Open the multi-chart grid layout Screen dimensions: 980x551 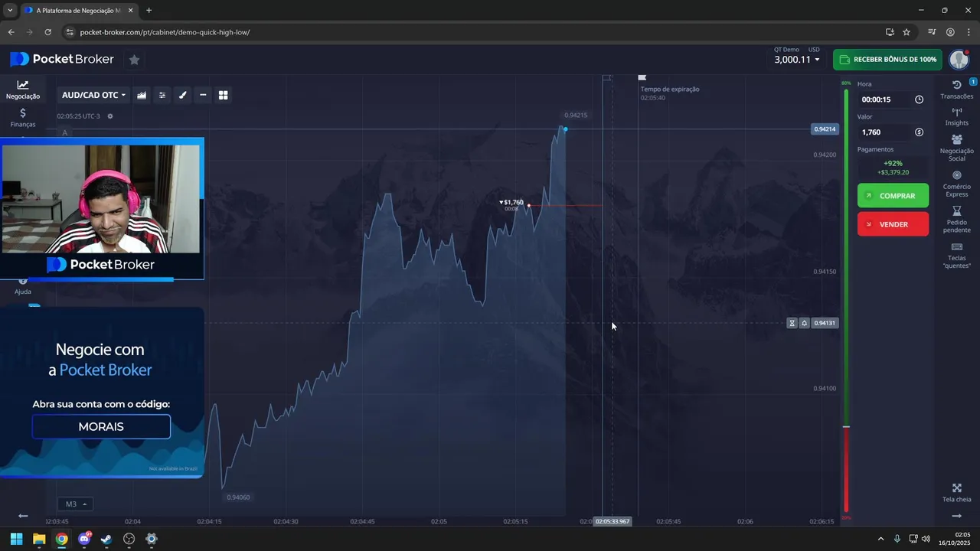[224, 95]
